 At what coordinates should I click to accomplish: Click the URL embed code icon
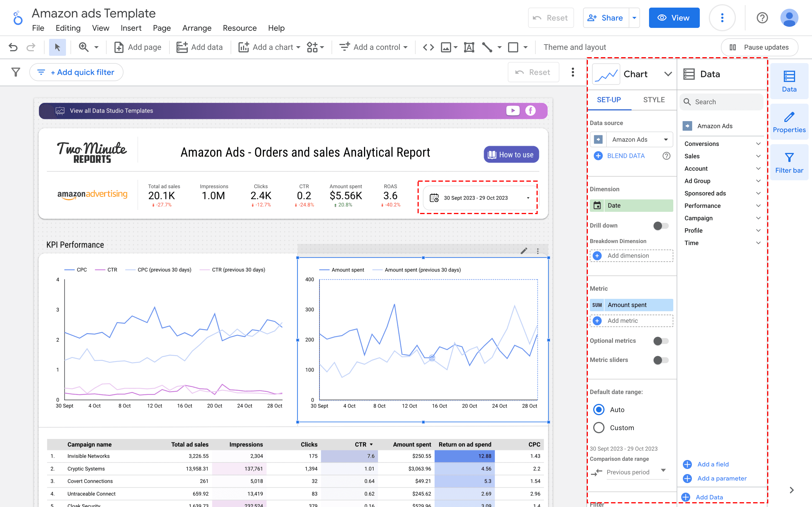click(x=428, y=47)
